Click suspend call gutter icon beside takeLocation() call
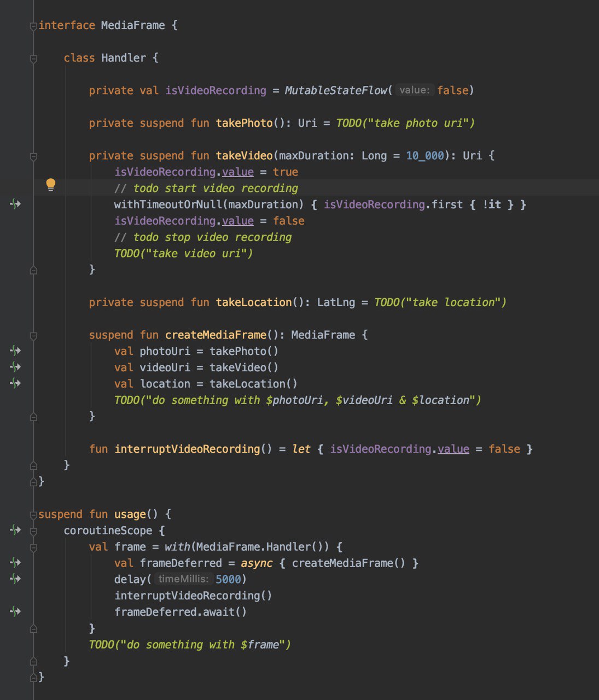Screen dimensions: 599x700 pos(15,383)
